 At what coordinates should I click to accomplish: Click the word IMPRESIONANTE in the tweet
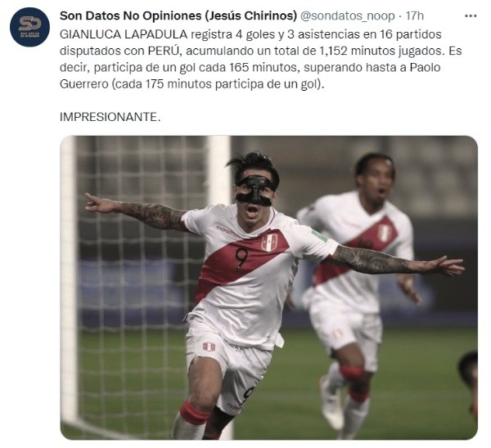(110, 117)
